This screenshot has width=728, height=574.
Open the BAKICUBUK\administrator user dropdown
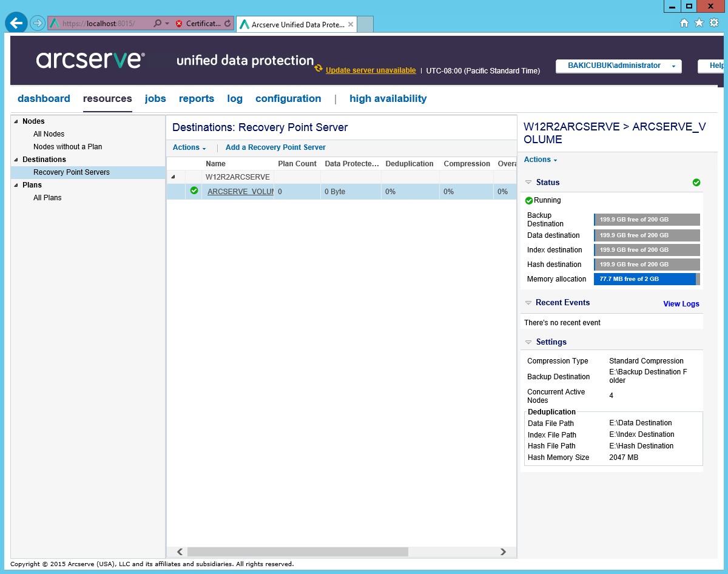[619, 66]
